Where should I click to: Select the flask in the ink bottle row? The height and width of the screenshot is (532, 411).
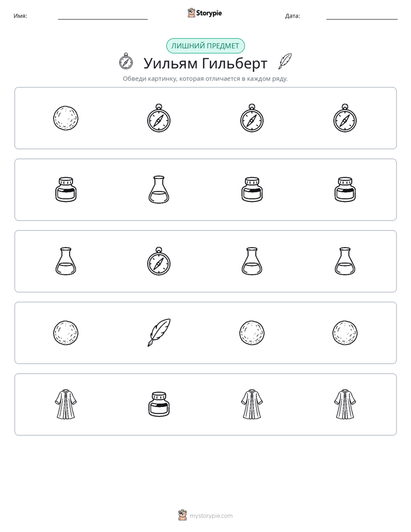(x=159, y=189)
